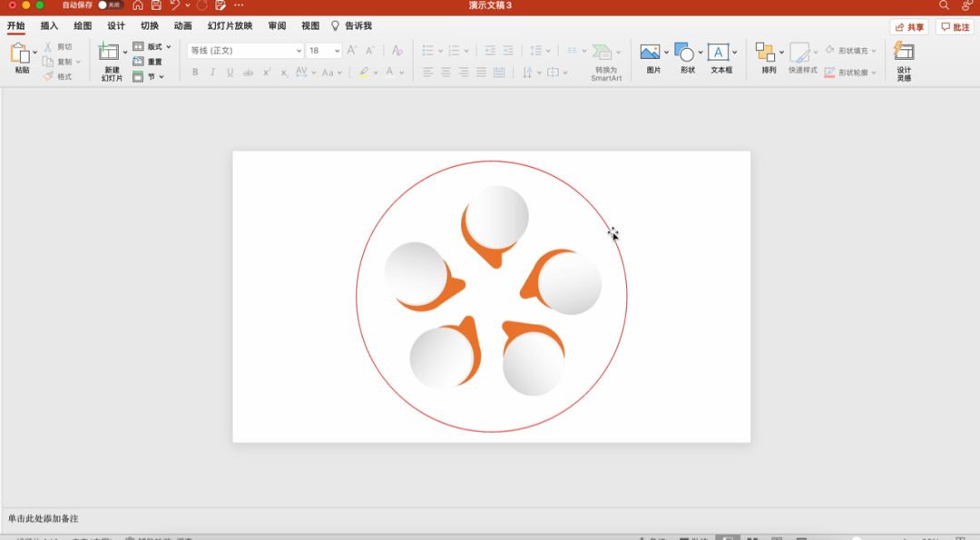The image size is (980, 540).
Task: Click the decrease font size icon
Action: pyautogui.click(x=370, y=51)
